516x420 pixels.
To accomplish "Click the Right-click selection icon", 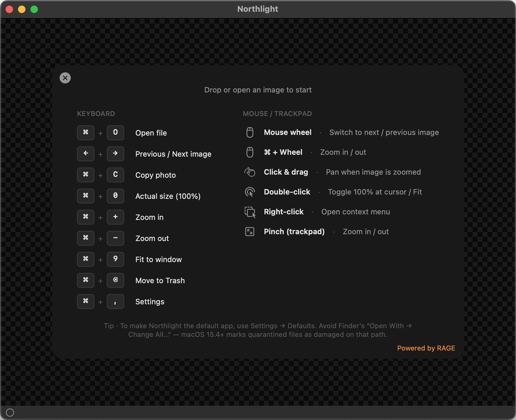I will pos(250,212).
